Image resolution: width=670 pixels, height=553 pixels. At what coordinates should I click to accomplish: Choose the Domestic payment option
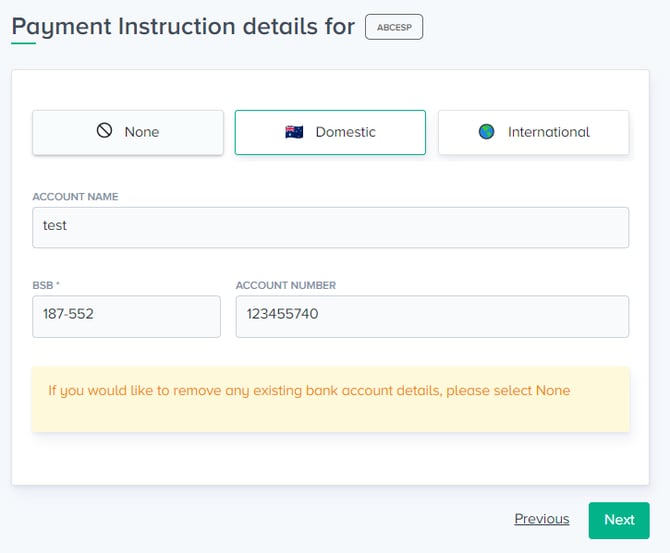click(x=330, y=132)
